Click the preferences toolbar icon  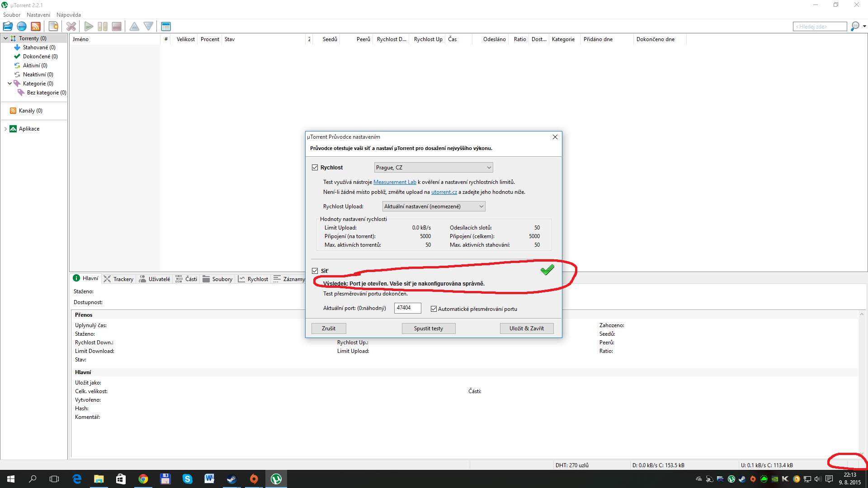tap(166, 26)
